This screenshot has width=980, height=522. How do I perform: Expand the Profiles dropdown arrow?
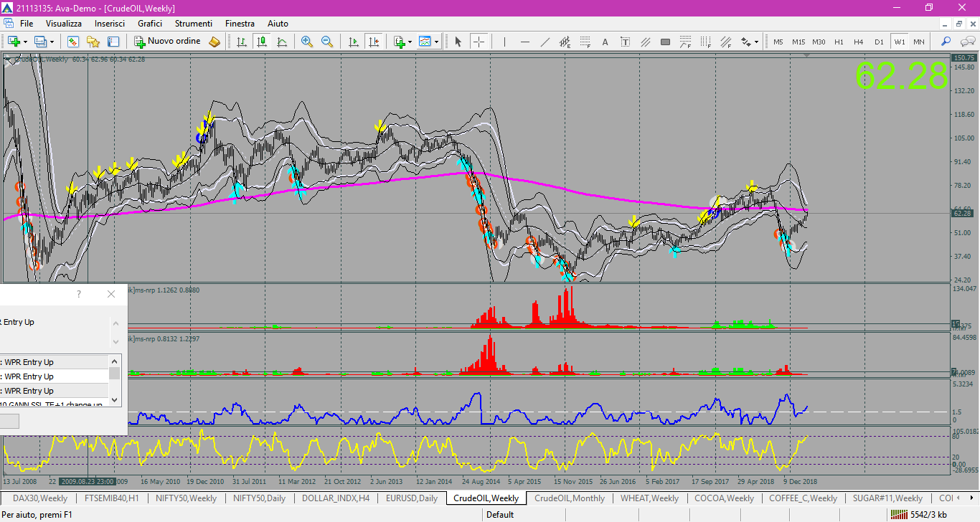[x=52, y=42]
